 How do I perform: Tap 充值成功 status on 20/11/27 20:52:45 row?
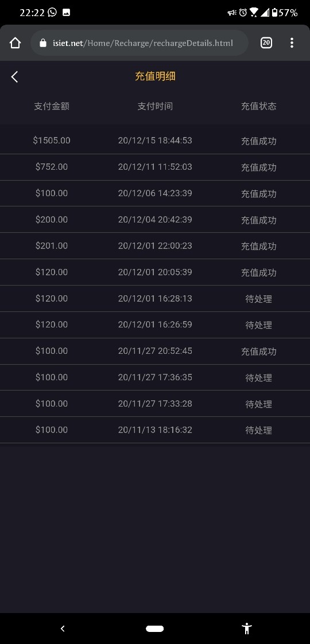(x=258, y=352)
